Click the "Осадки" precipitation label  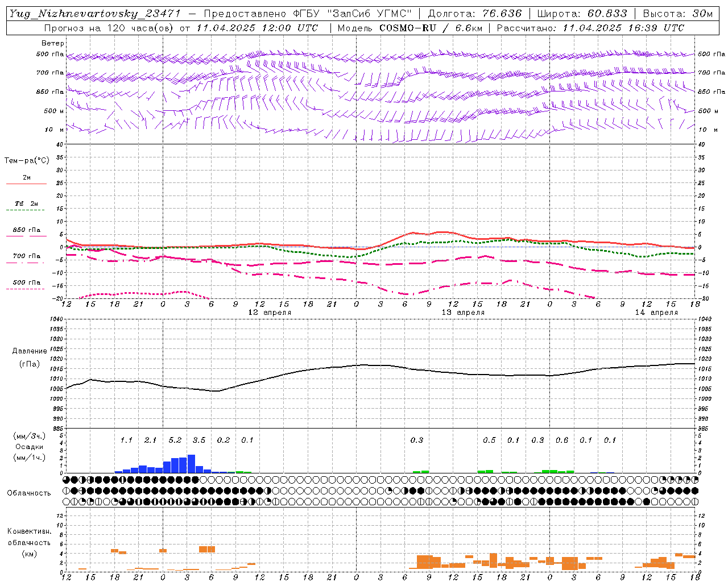pyautogui.click(x=30, y=447)
